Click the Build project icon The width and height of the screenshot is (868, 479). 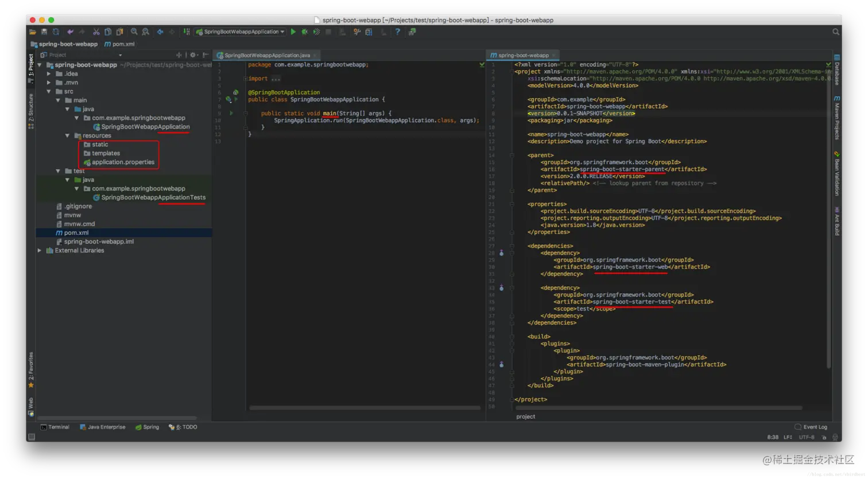click(x=187, y=32)
